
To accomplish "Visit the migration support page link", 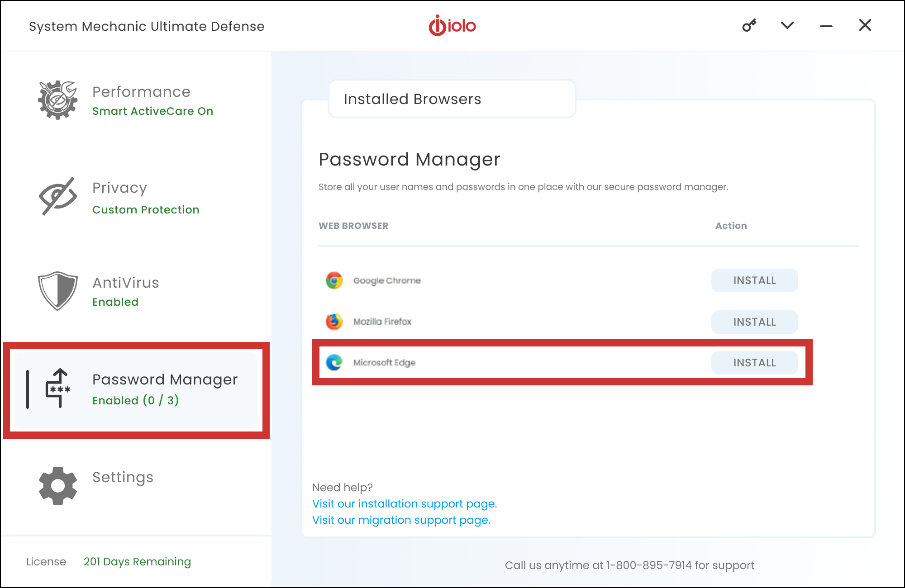I will (x=401, y=520).
